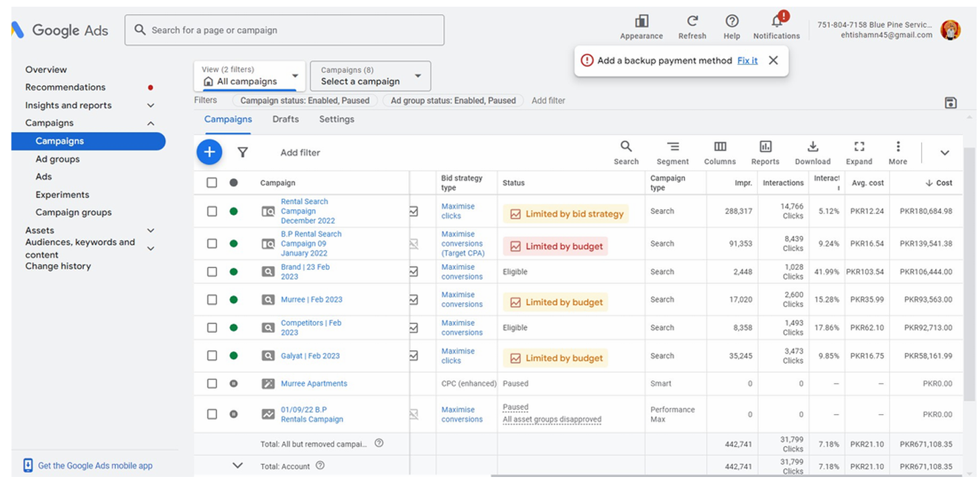Click the funnel filter icon
This screenshot has width=980, height=481.
(x=243, y=153)
